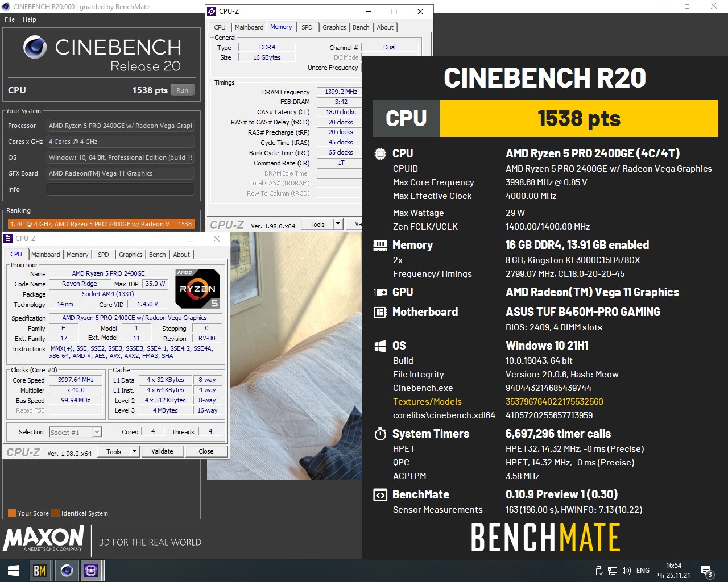Click the Core Speed 3997.64 MHz value
Viewport: 728px width, 582px height.
coord(76,380)
